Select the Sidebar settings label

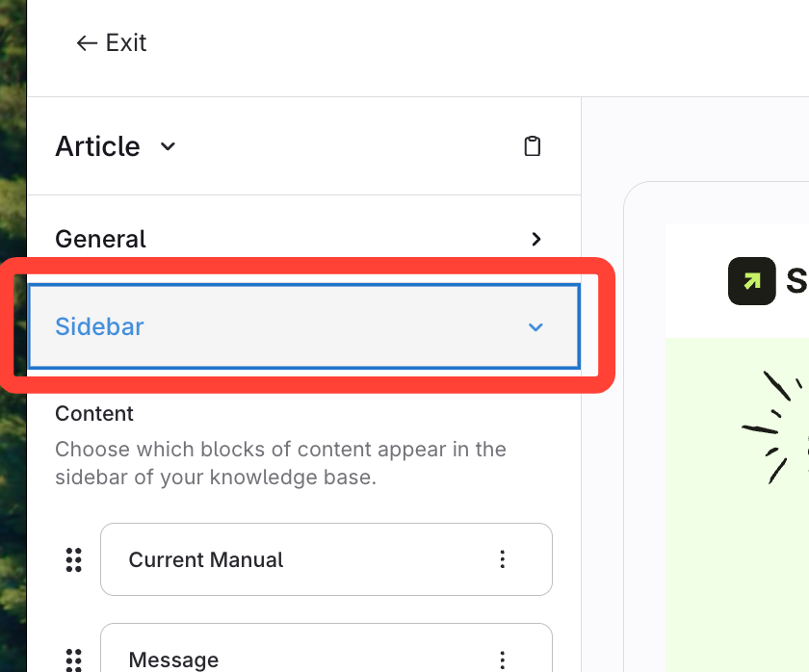(x=99, y=327)
